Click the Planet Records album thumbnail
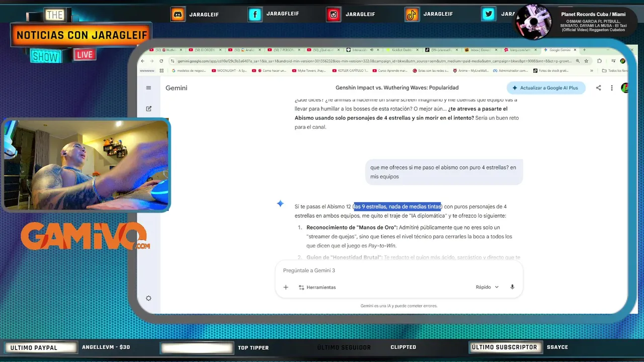 pos(534,22)
